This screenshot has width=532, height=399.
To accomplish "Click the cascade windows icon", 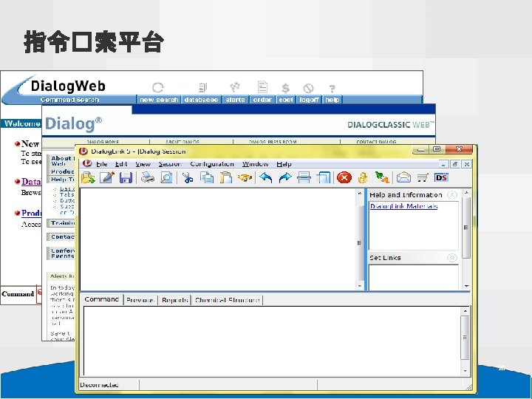I will [324, 178].
